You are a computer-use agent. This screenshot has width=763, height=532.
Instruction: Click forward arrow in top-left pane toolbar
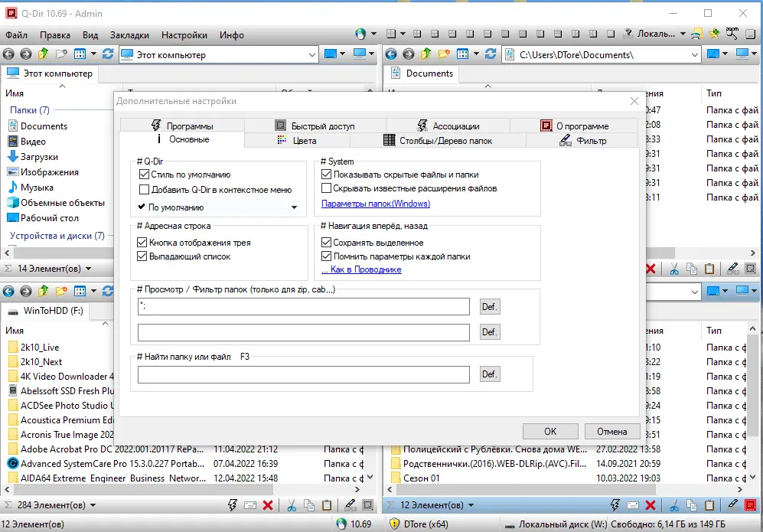(x=26, y=54)
